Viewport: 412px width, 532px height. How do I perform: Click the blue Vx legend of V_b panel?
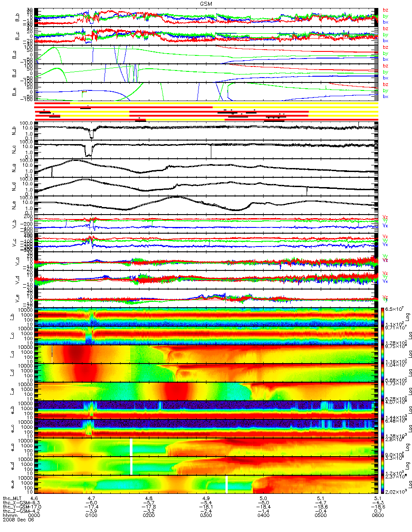(x=385, y=226)
